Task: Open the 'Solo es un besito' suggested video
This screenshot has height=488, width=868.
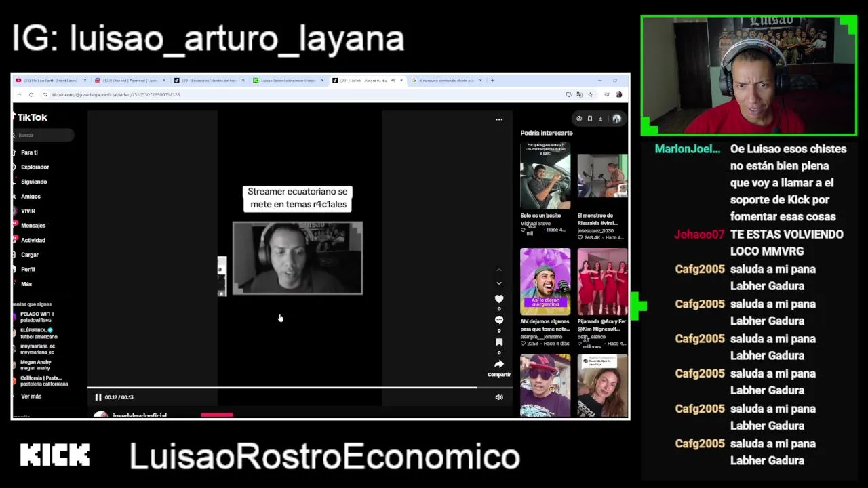Action: (545, 176)
